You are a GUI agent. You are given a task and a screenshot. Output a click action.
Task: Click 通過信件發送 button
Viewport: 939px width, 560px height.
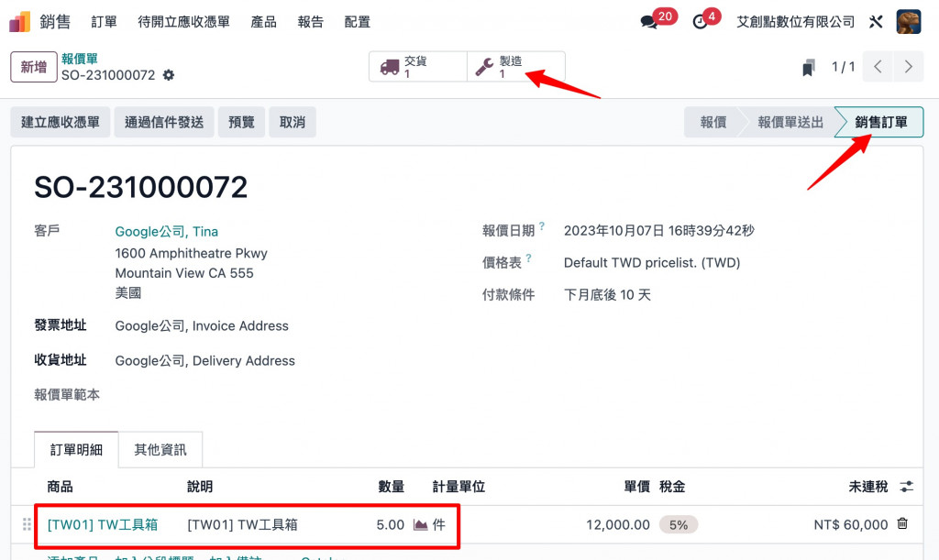coord(164,122)
